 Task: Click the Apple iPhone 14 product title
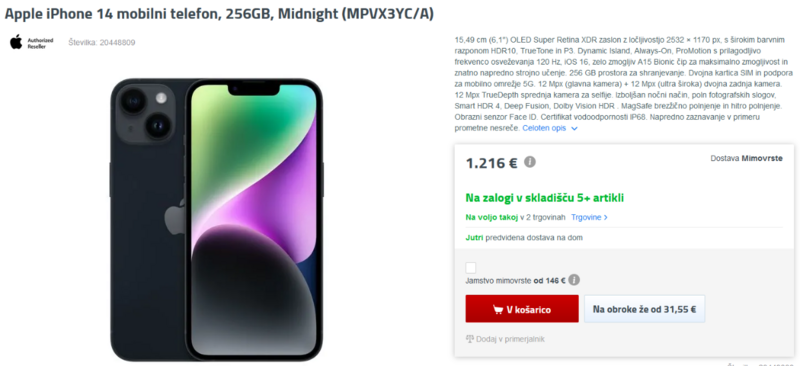pos(219,14)
